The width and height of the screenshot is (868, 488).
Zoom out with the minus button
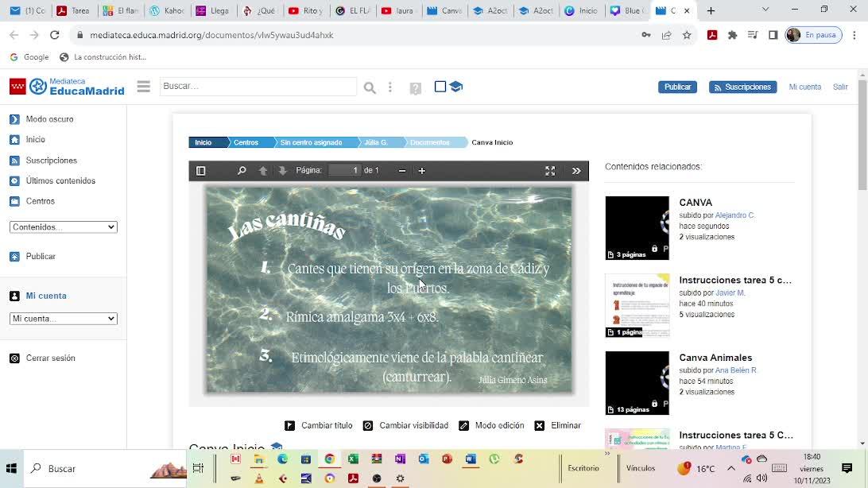(402, 171)
